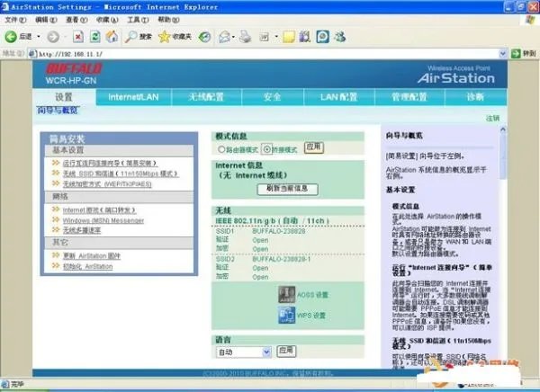Click the BUFFALO logo

click(x=74, y=68)
